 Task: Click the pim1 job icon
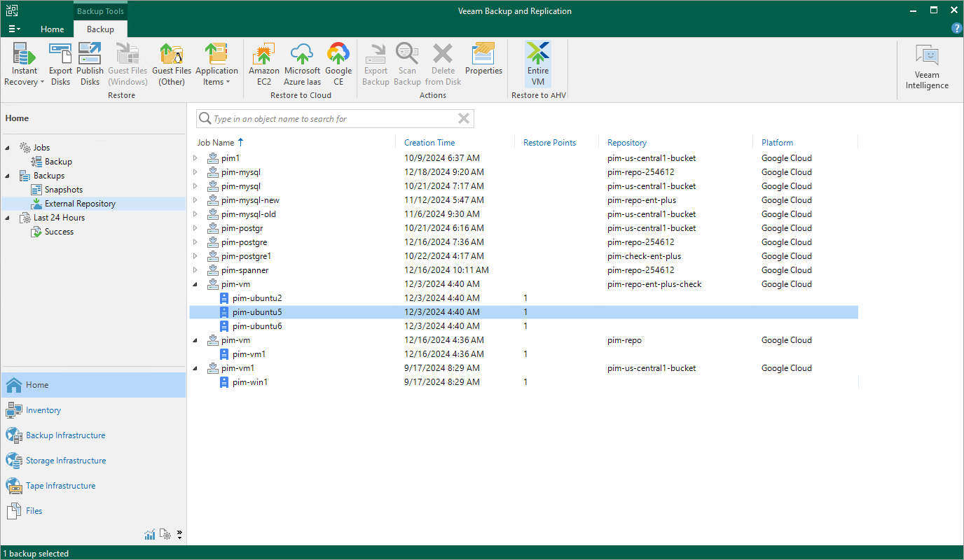tap(213, 158)
